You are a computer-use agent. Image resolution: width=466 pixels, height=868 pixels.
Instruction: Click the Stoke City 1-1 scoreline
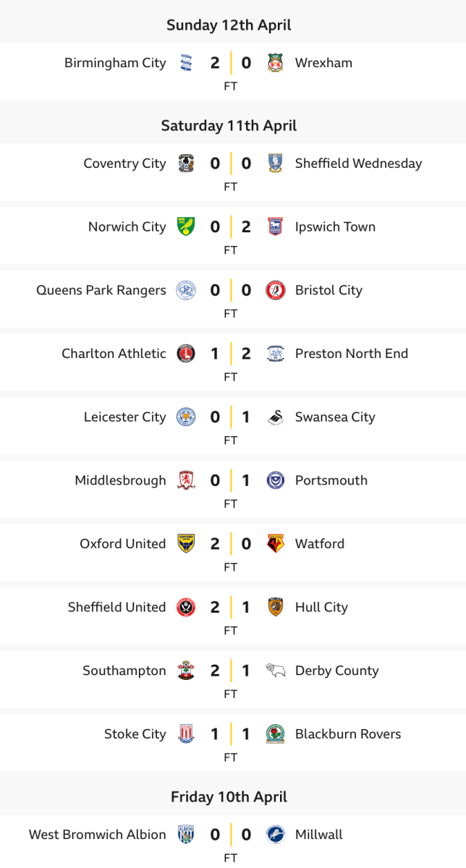[x=230, y=734]
